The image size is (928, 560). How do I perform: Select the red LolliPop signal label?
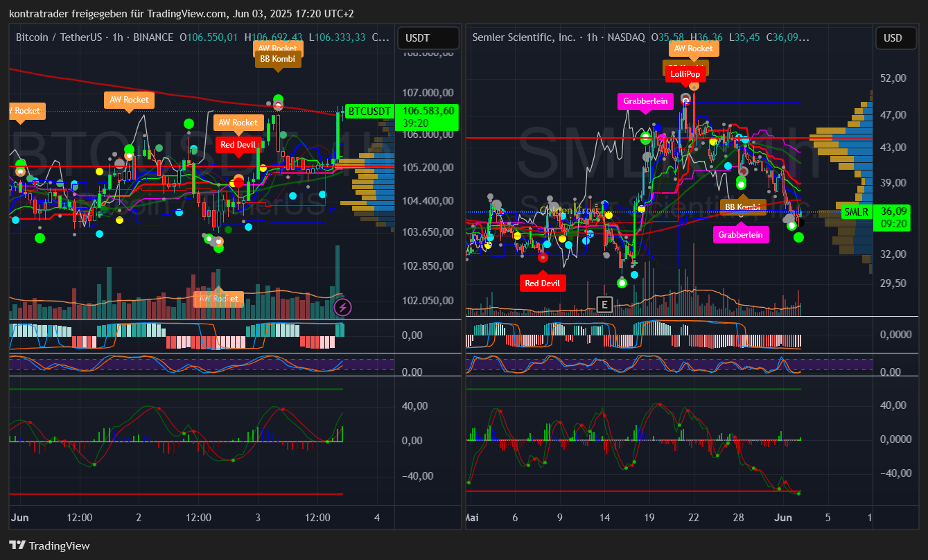click(x=685, y=73)
